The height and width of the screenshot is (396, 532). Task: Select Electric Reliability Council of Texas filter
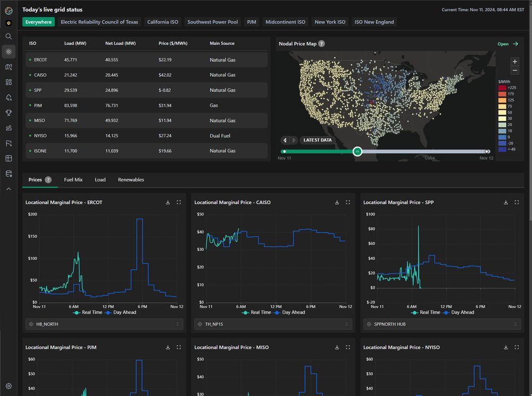tap(99, 22)
